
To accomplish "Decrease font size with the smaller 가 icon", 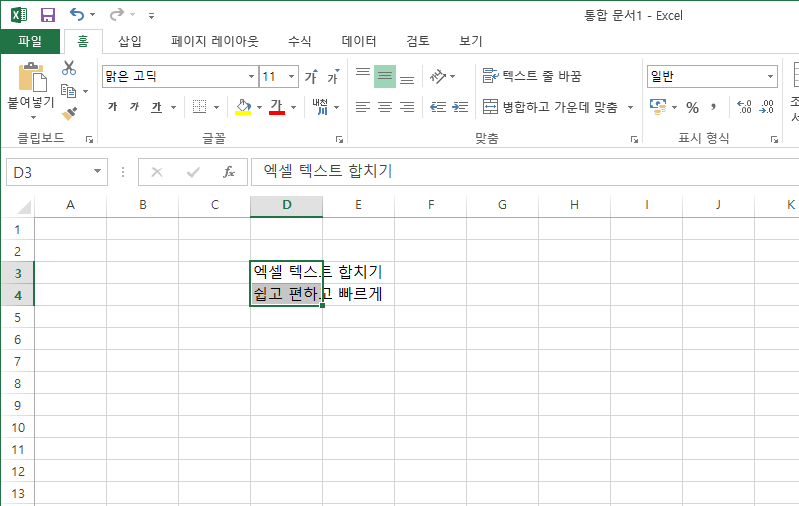I will [333, 76].
